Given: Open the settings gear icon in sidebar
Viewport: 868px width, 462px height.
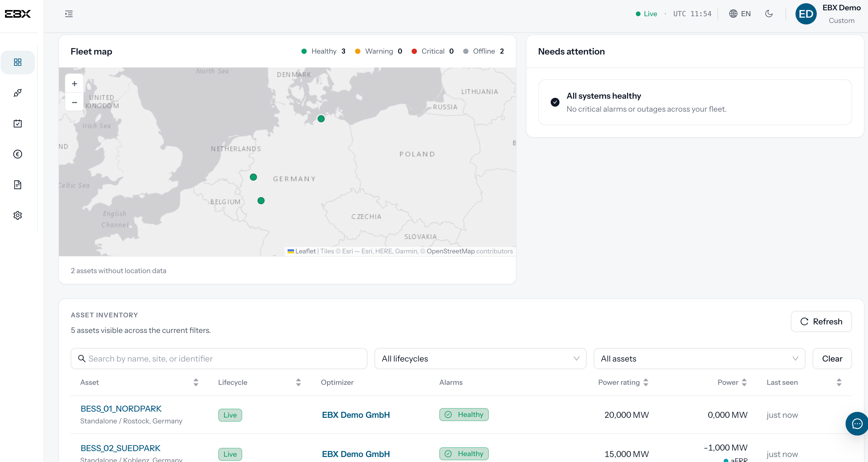Looking at the screenshot, I should (x=17, y=215).
